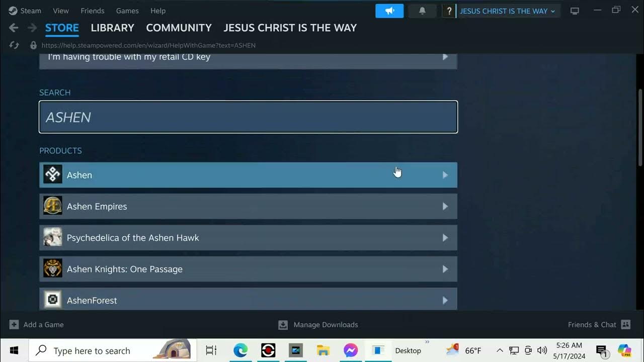Click the Ashen game icon
Viewport: 644px width, 362px height.
53,174
